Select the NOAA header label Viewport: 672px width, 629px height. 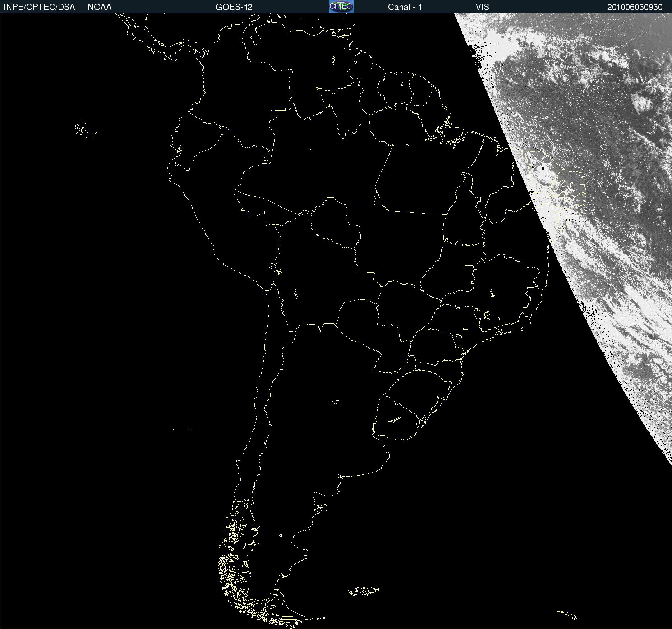coord(100,7)
